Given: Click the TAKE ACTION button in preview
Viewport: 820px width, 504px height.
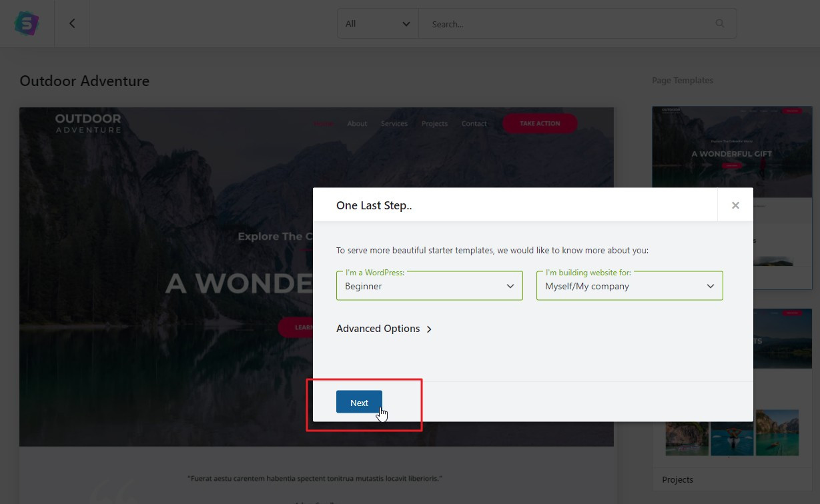Looking at the screenshot, I should [x=540, y=123].
